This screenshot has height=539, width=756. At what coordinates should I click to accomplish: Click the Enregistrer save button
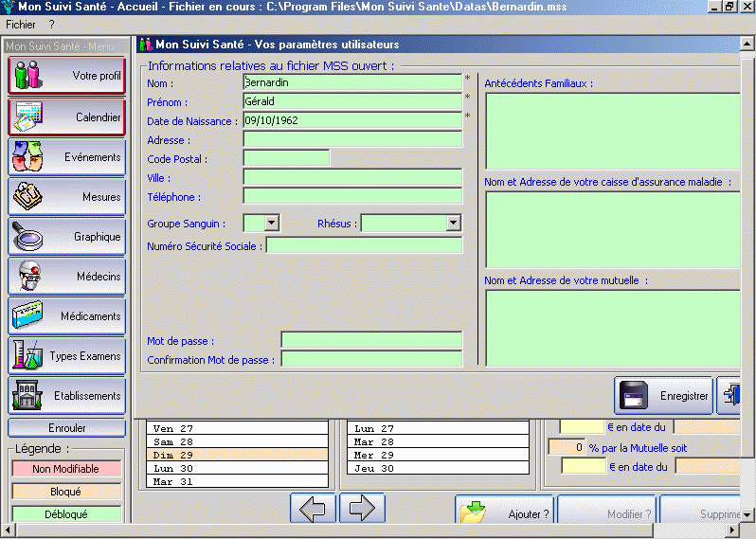tap(663, 396)
